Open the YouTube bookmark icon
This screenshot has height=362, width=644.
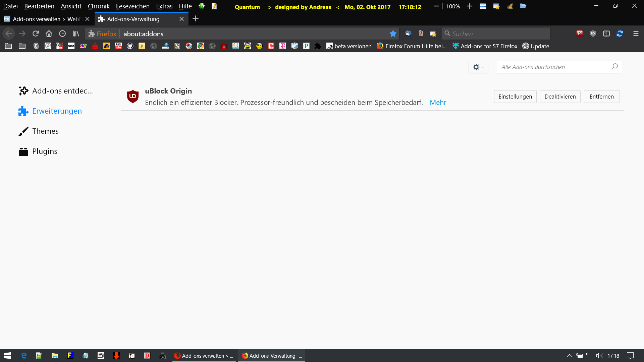pos(118,46)
